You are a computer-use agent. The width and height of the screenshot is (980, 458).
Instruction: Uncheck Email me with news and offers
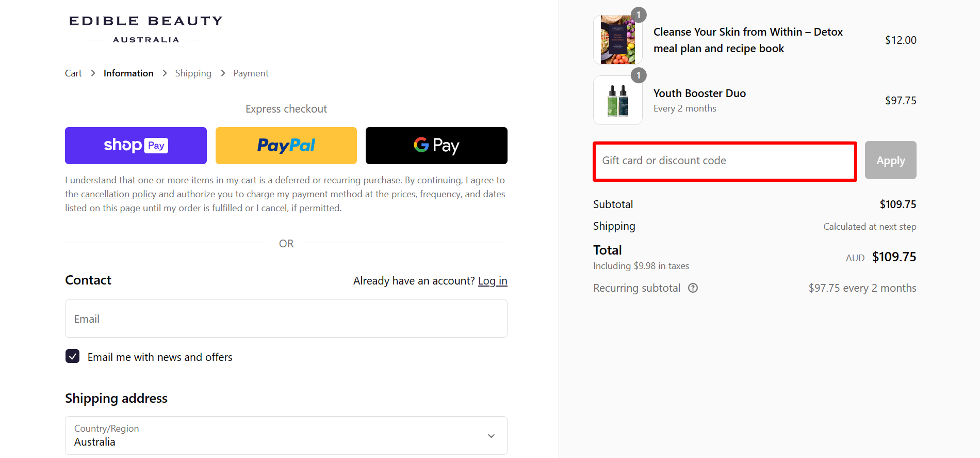pos(73,356)
